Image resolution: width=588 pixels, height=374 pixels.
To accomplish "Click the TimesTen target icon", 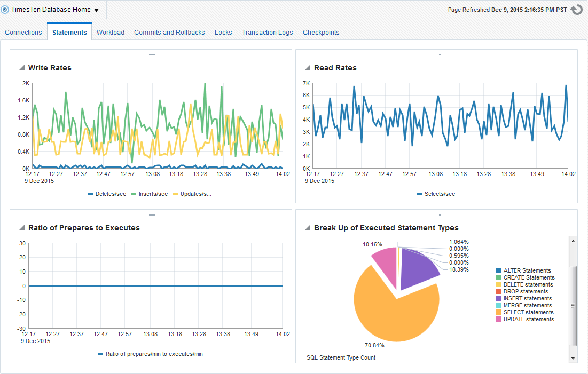I will click(5, 10).
